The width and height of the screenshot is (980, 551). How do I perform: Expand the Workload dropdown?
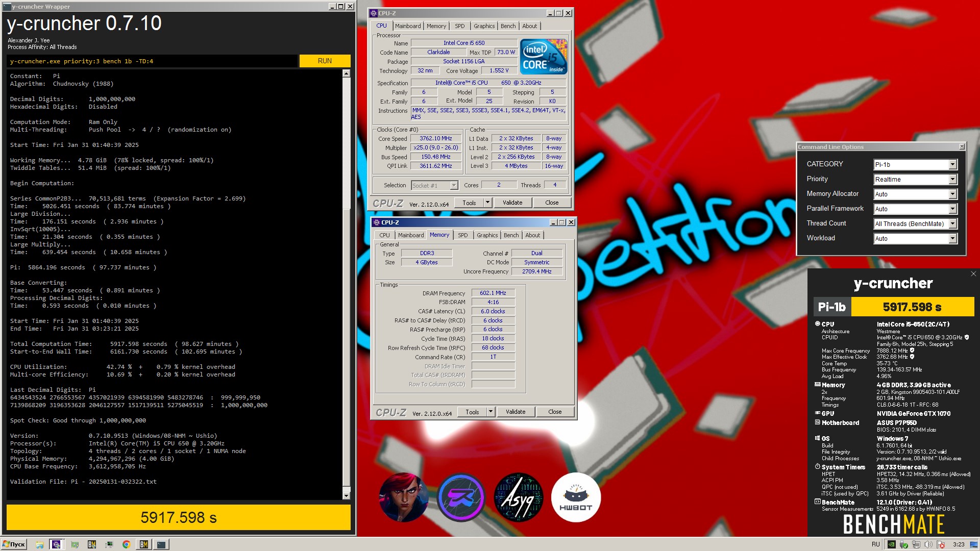tap(953, 238)
